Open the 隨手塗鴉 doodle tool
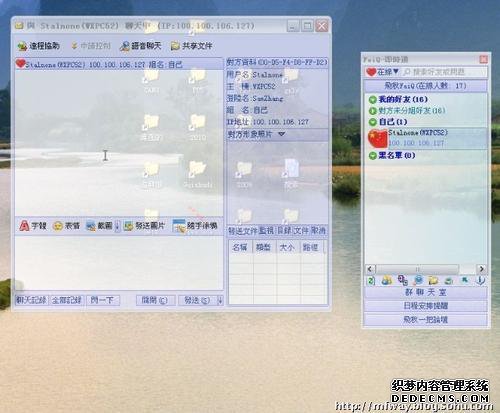 coord(195,226)
